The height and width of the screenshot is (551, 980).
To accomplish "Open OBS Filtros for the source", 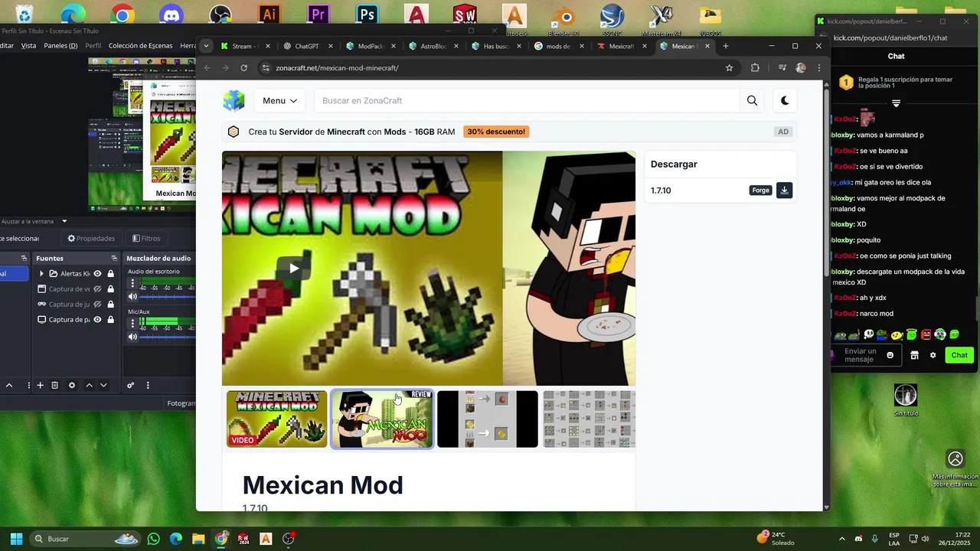I will tap(146, 238).
